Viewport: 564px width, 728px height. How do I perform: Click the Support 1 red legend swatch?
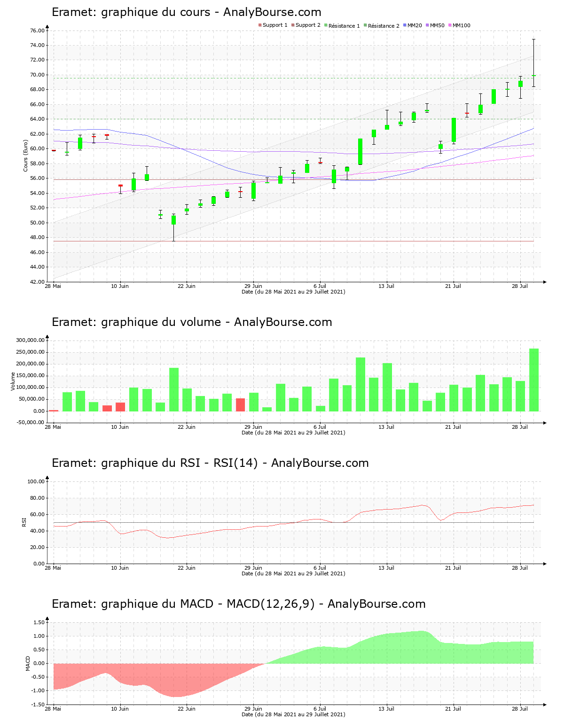(260, 25)
